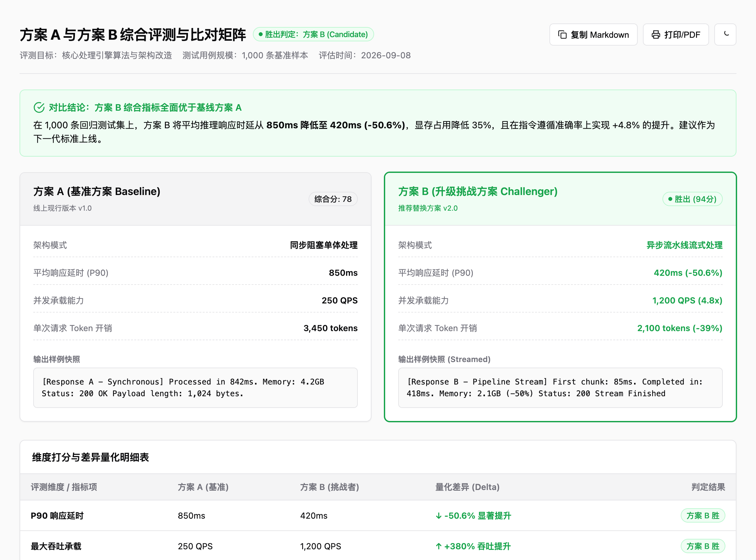The height and width of the screenshot is (560, 756).
Task: Click the 2,100 tokens (-39%) value
Action: tap(680, 328)
